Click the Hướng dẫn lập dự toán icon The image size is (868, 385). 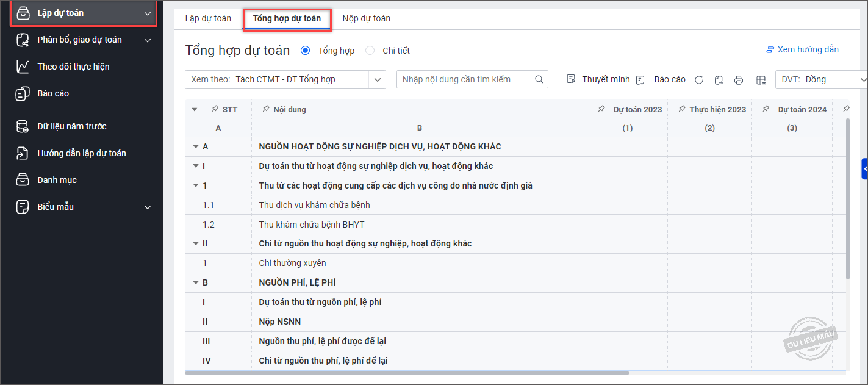click(23, 153)
